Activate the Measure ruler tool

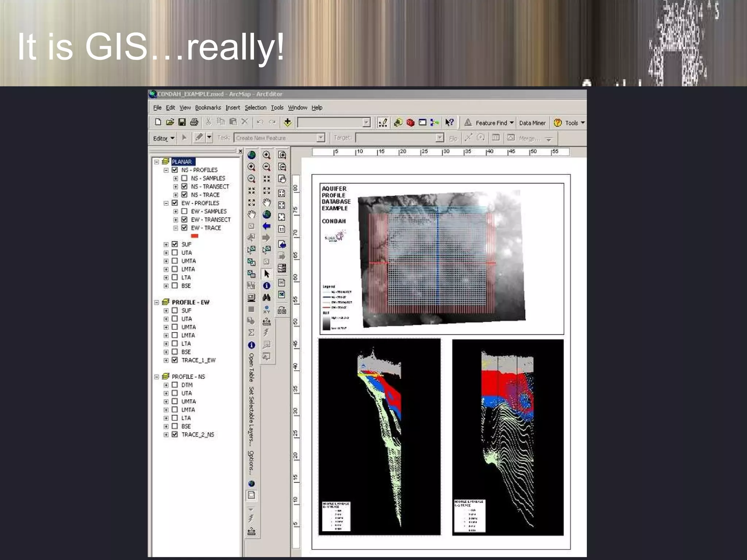click(267, 322)
